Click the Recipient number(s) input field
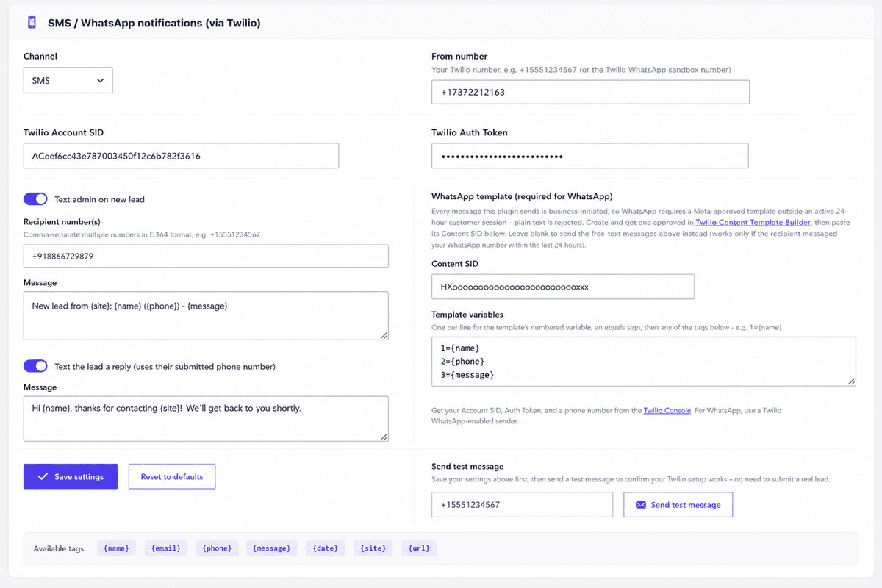This screenshot has width=882, height=588. (206, 256)
